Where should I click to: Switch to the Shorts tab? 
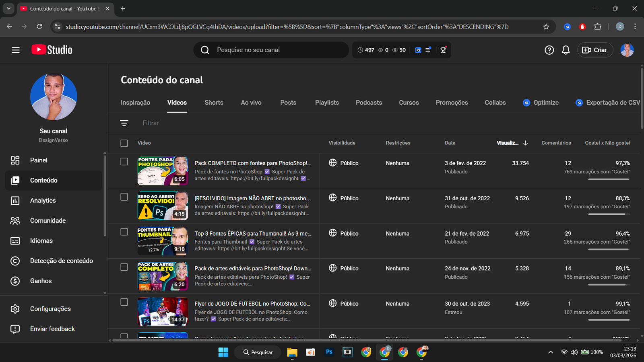tap(214, 103)
